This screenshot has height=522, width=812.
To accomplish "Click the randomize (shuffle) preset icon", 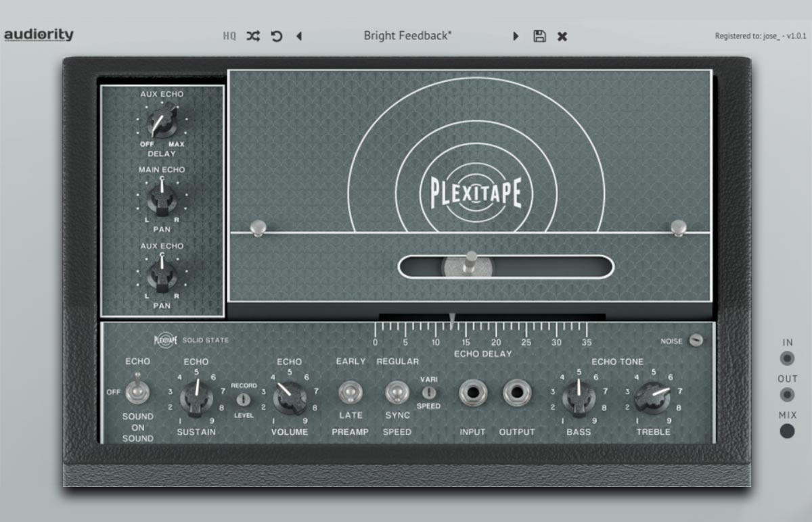I will (253, 37).
